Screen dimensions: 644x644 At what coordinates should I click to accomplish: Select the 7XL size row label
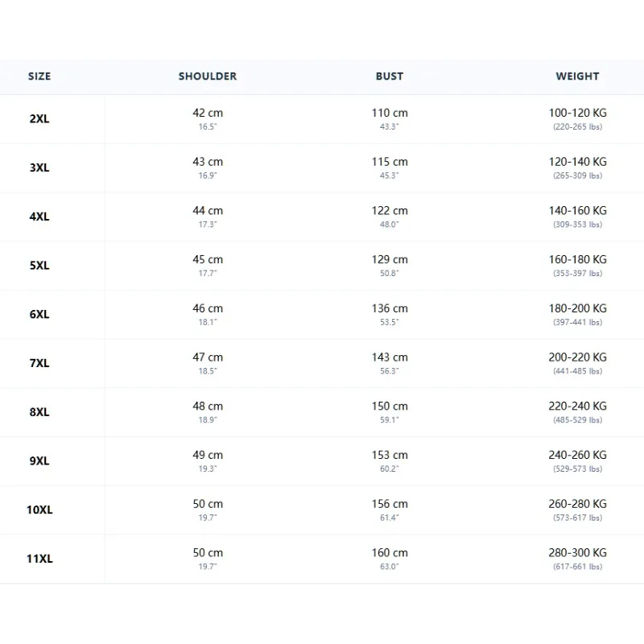39,364
